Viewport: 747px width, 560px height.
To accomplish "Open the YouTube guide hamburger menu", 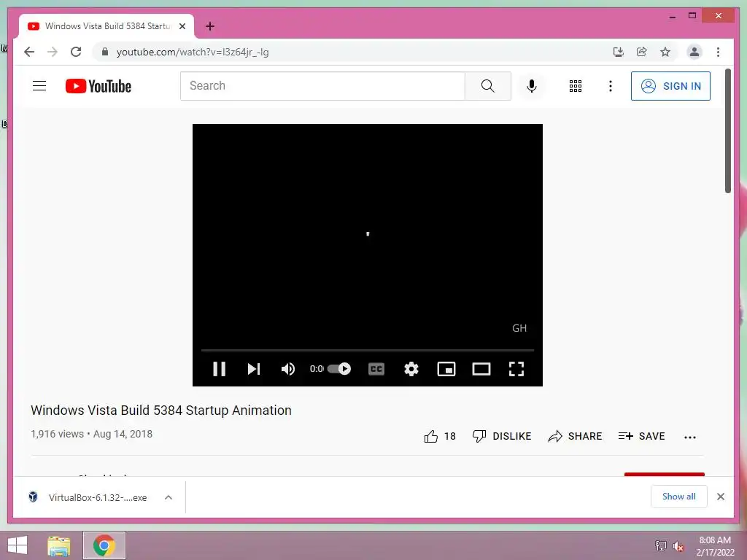I will click(x=39, y=86).
